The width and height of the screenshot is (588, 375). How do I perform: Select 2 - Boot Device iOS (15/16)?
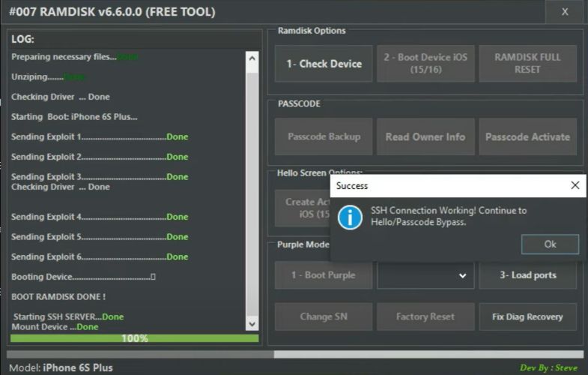click(425, 64)
